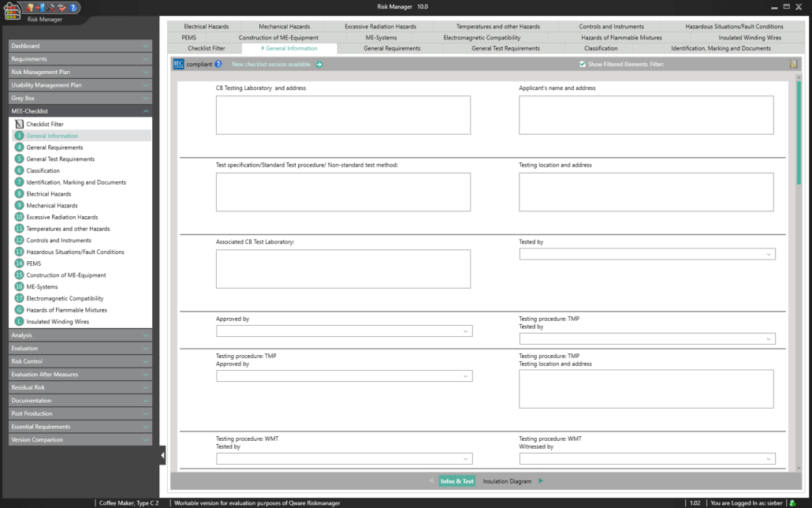Viewport: 812px width, 508px height.
Task: Expand the Documentation section
Action: [80, 401]
